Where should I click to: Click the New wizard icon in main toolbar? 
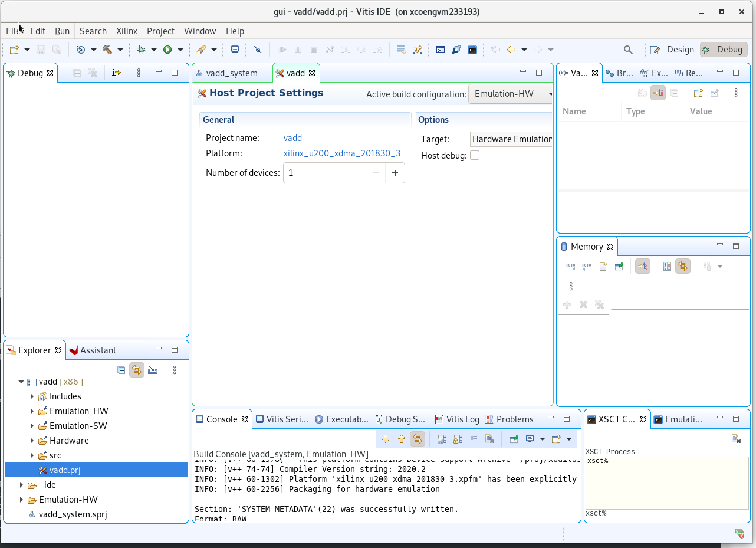tap(14, 50)
